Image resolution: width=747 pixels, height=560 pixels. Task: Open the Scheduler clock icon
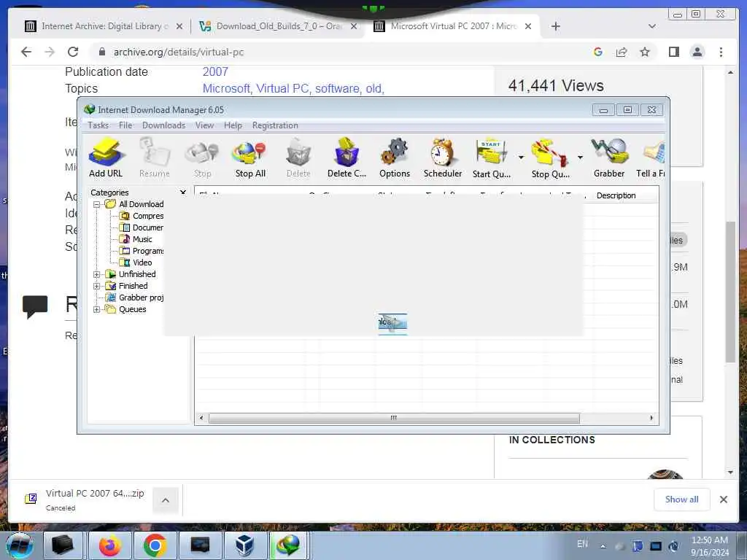[443, 157]
